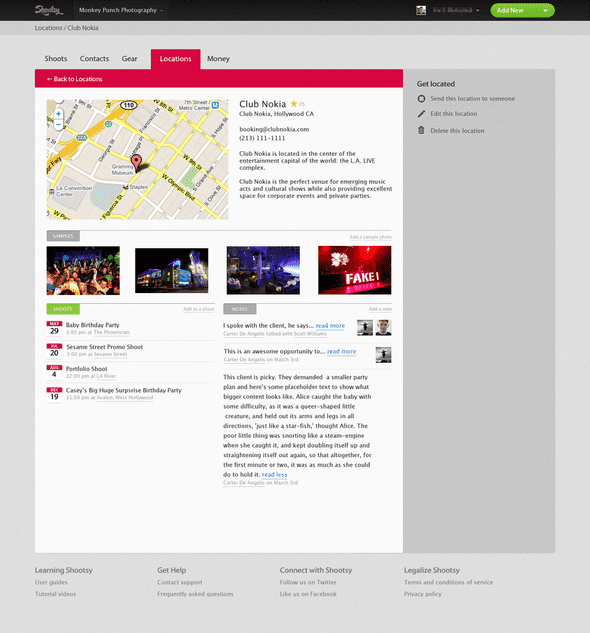Open the user account dropdown menu

point(456,10)
